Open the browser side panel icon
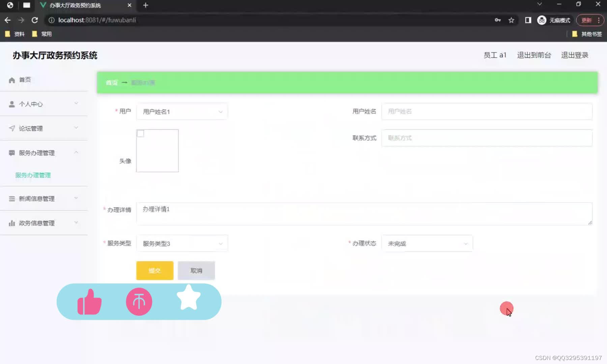 pyautogui.click(x=528, y=20)
